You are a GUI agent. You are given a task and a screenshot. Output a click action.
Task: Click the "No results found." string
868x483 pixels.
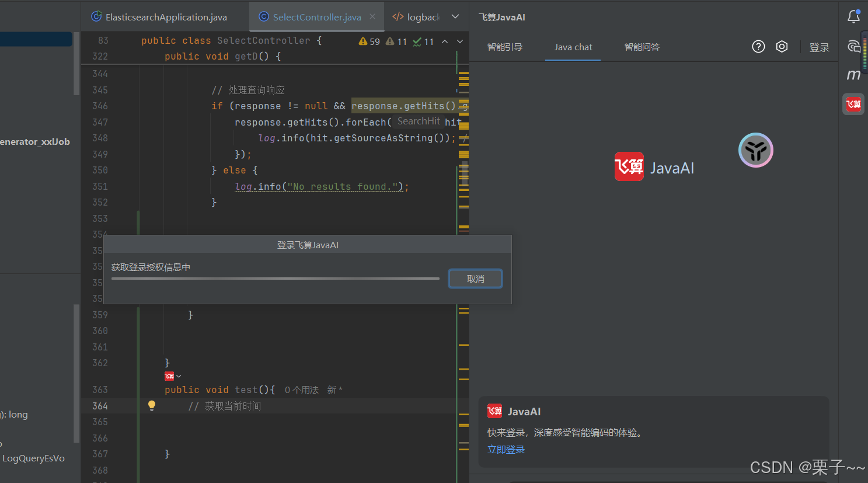coord(343,186)
